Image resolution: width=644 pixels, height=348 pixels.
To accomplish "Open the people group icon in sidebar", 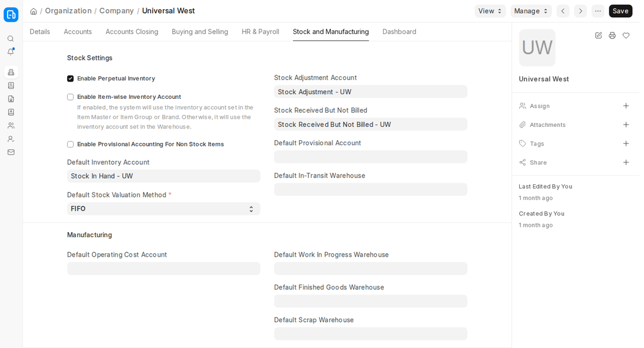I will click(x=11, y=126).
